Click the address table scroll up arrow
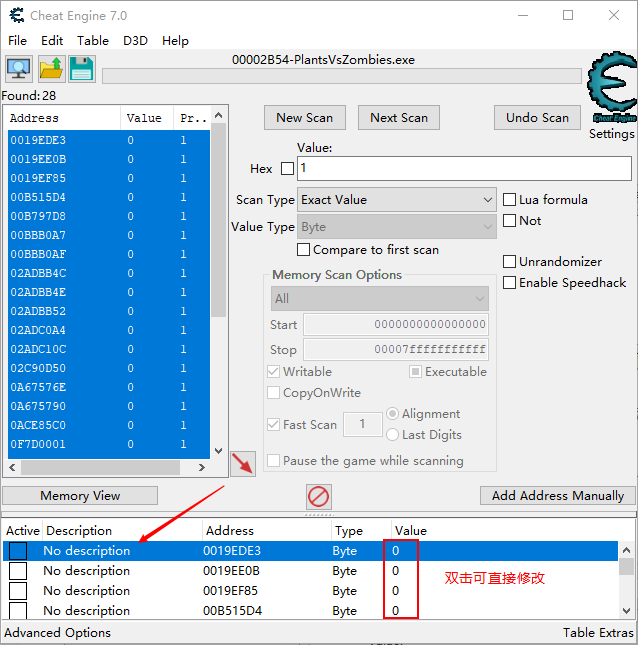 click(626, 550)
